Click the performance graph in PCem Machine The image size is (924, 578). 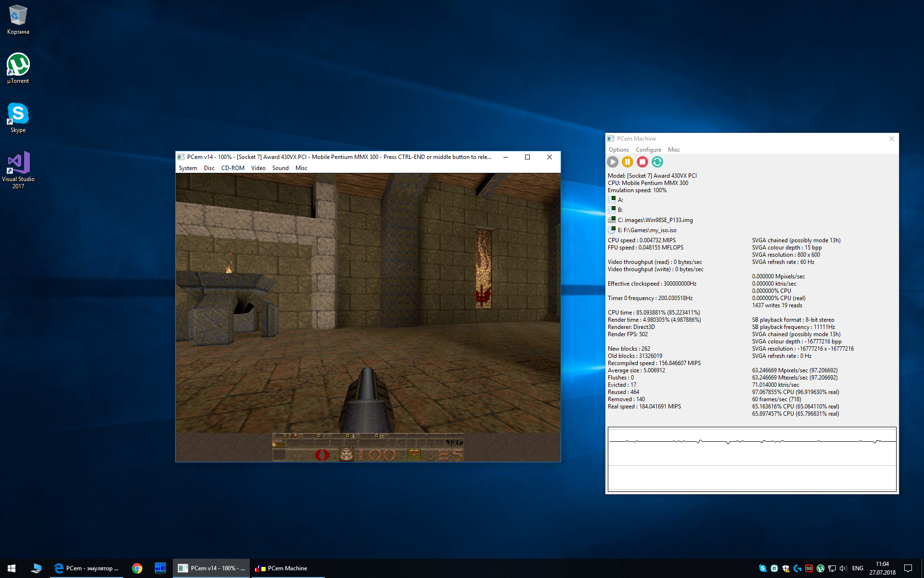pos(752,459)
